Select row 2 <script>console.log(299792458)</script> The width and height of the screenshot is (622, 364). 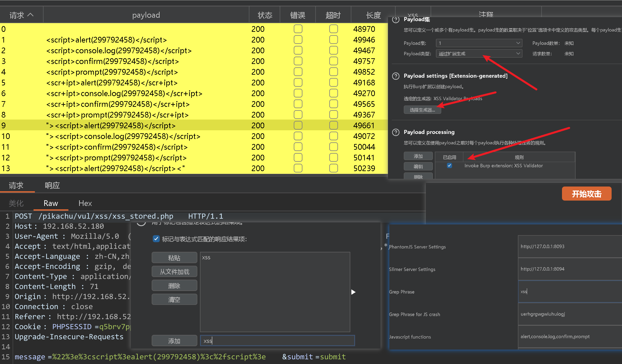194,51
